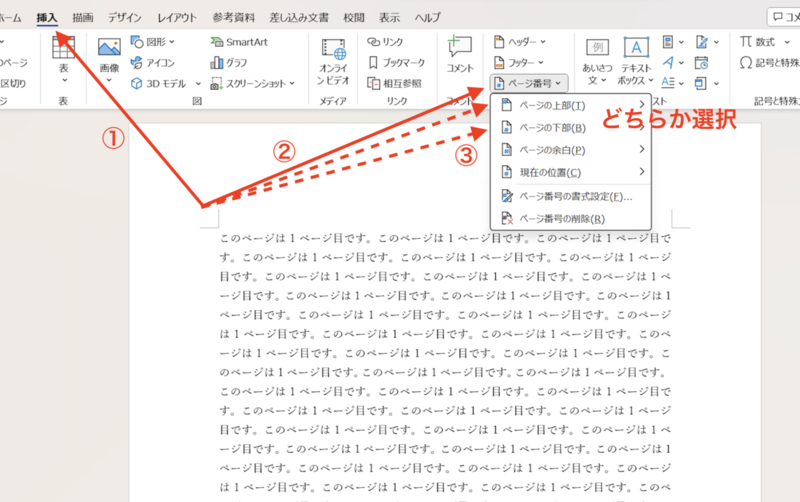Open the dropdown arrow next to WordArt
Viewport: 800px width, 502px height.
tap(681, 63)
